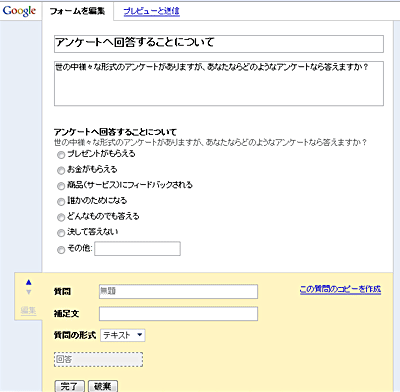
Task: Click the gray preview description text
Action: (x=210, y=143)
